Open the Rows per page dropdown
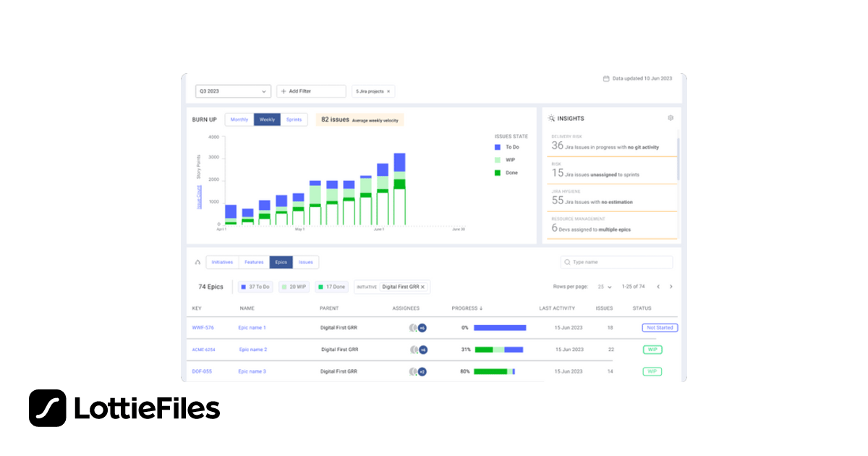Viewport: 868px width, 456px height. pos(606,286)
